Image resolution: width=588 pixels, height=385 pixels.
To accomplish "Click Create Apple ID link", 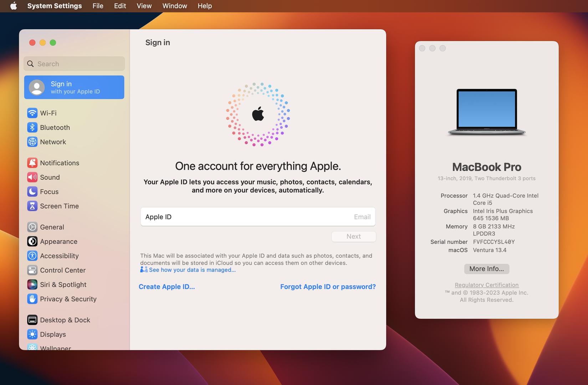I will pyautogui.click(x=167, y=287).
